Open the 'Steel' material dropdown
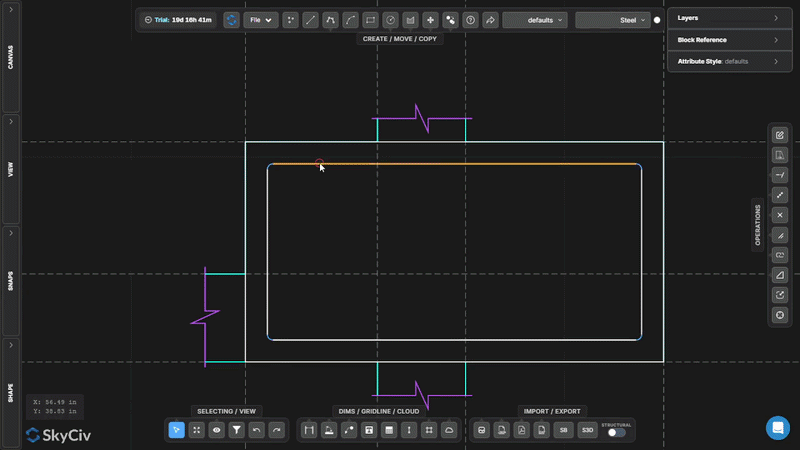 [x=613, y=20]
